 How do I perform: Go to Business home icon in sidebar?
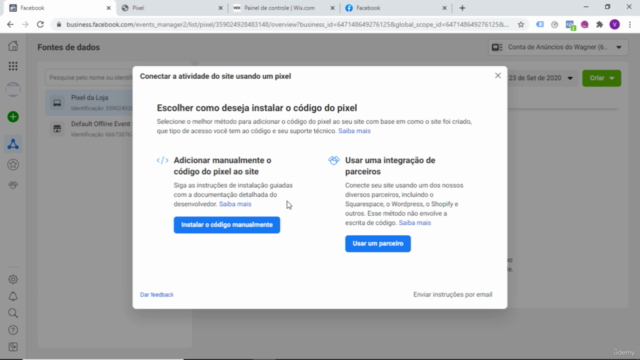click(x=13, y=46)
